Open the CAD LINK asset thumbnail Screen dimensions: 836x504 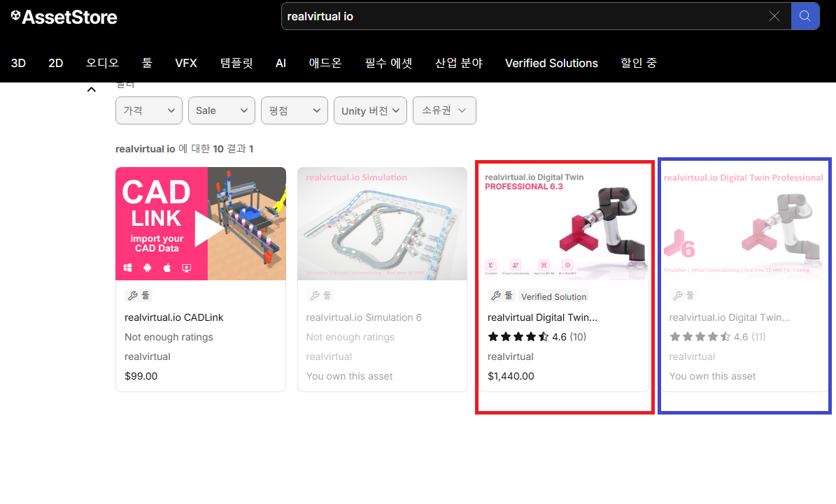click(201, 224)
